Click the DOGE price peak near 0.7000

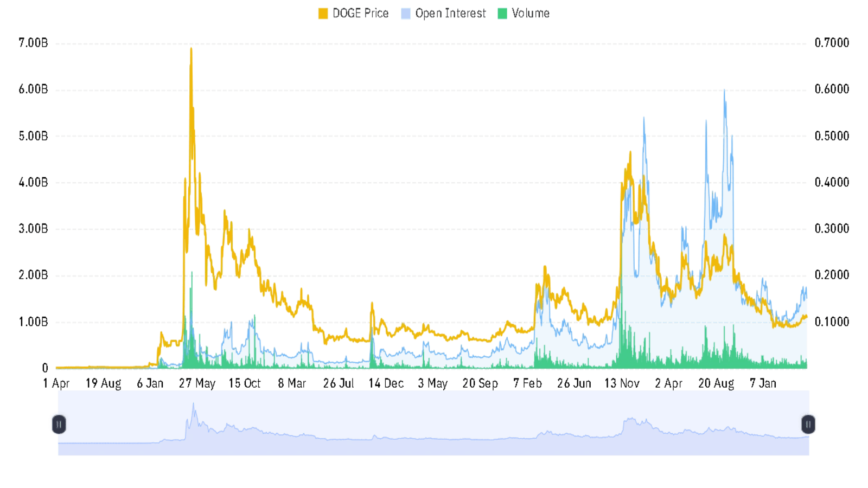[x=191, y=49]
